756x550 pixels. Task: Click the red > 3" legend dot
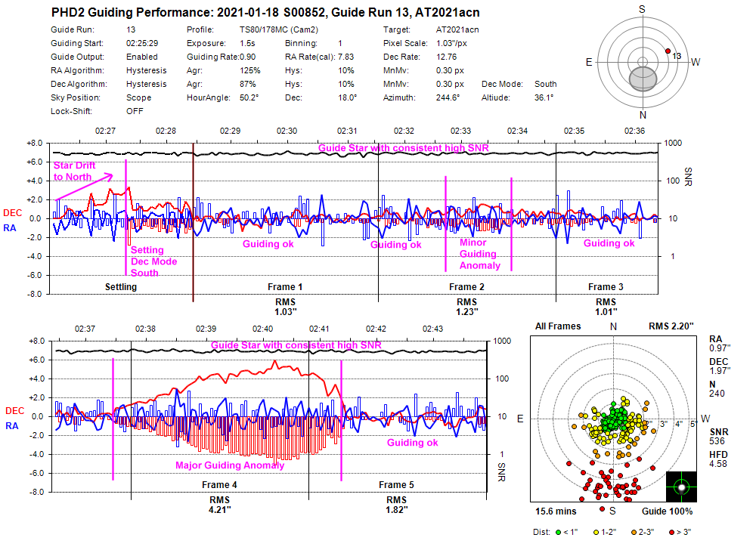coord(671,532)
